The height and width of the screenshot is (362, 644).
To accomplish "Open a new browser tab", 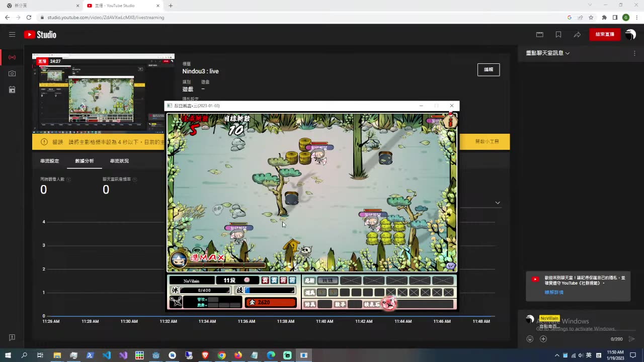I will [171, 6].
